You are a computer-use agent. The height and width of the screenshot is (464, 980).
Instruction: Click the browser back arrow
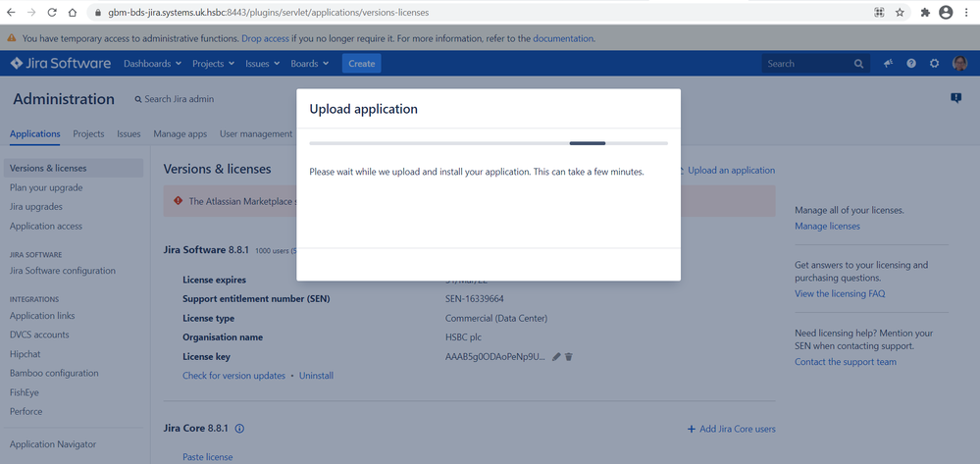(x=11, y=12)
